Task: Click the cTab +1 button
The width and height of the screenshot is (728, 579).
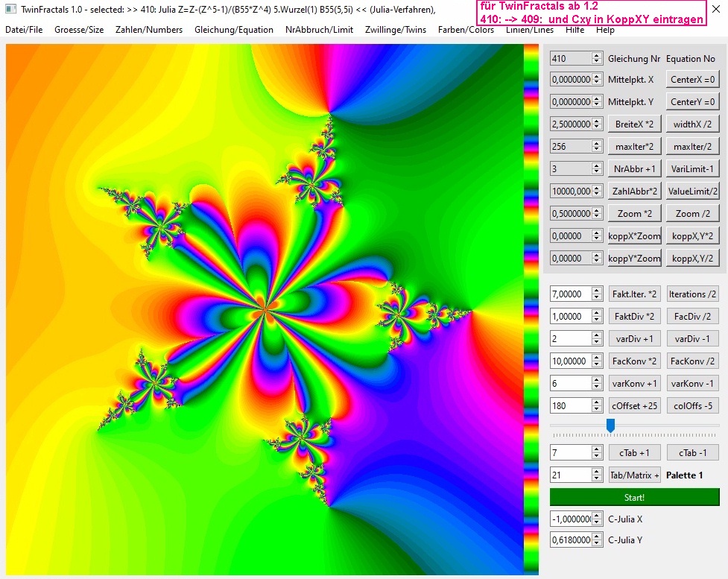Action: coord(634,453)
